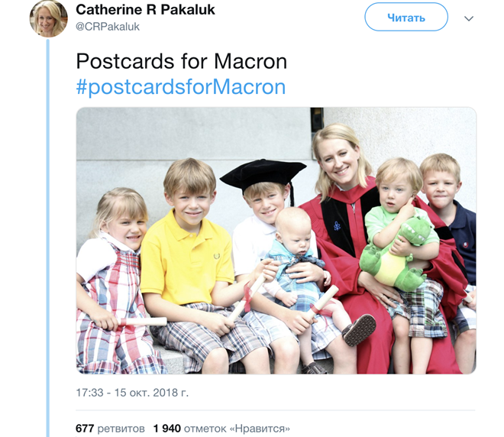The height and width of the screenshot is (437, 504).
Task: Click the 17:33 - 15 окт. 2018 timestamp
Action: (x=132, y=393)
